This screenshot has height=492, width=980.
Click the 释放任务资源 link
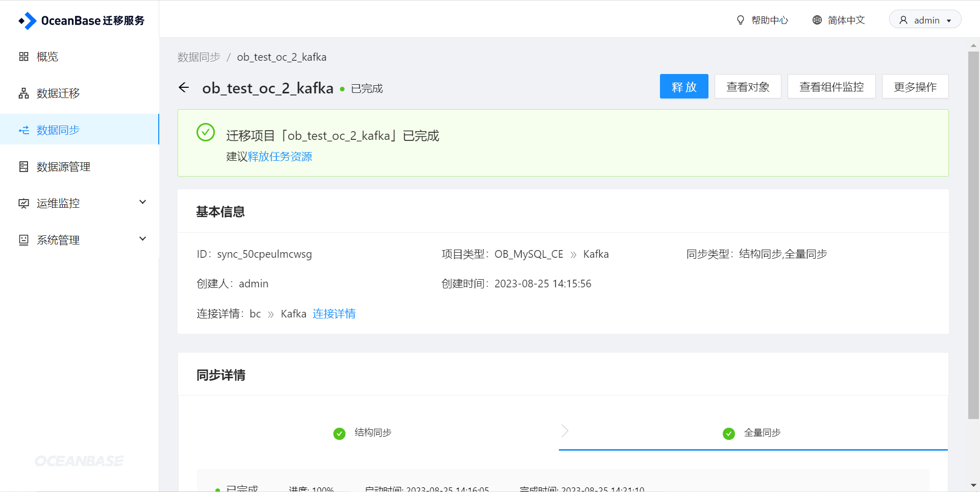click(x=280, y=157)
